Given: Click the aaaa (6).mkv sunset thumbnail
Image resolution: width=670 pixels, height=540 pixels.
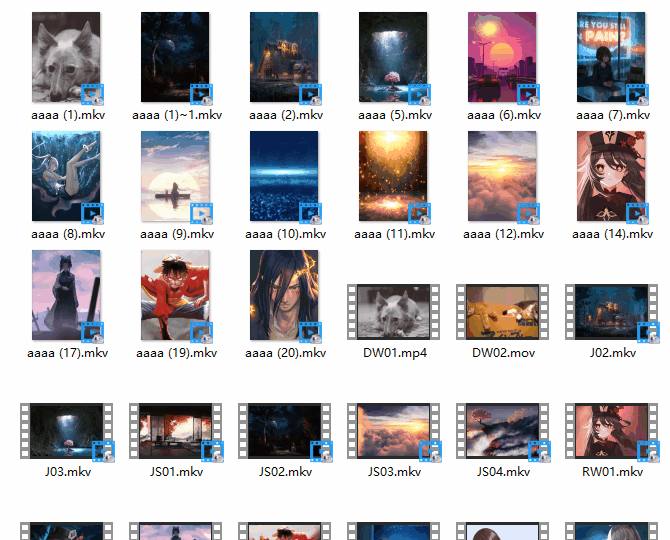Looking at the screenshot, I should coord(503,58).
